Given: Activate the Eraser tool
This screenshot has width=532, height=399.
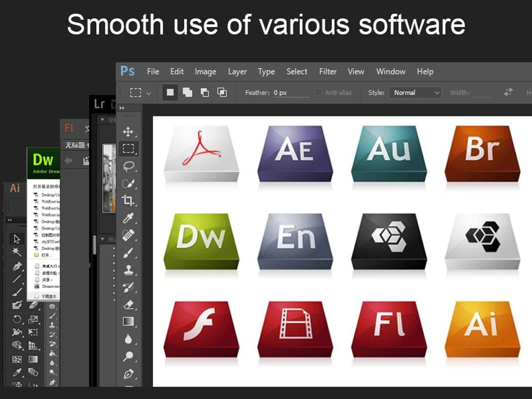Looking at the screenshot, I should click(129, 305).
